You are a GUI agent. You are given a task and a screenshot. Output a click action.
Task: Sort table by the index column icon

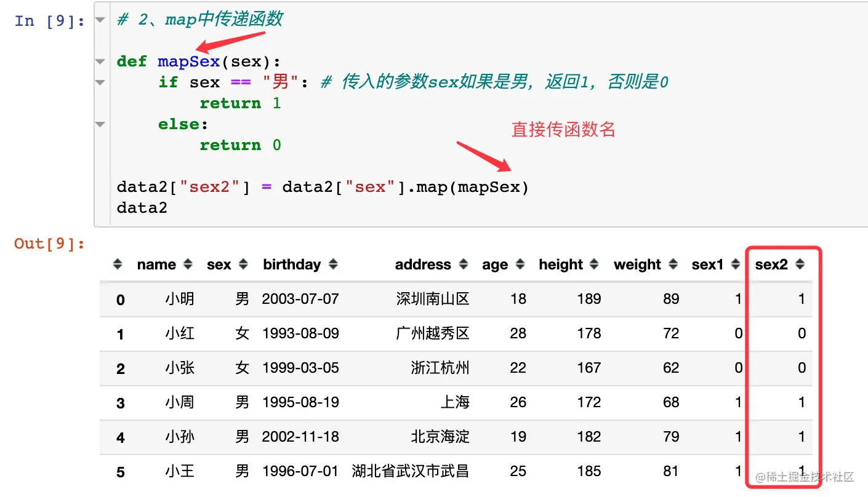coord(118,264)
